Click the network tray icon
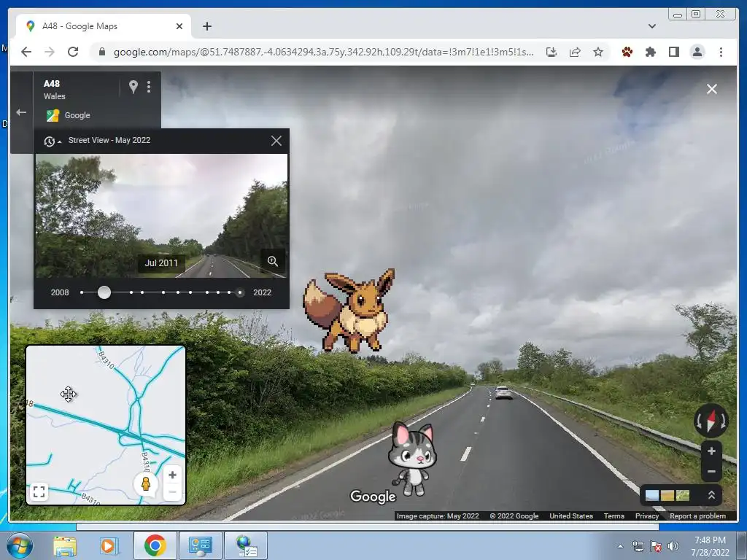Viewport: 747px width, 560px height. [x=638, y=546]
